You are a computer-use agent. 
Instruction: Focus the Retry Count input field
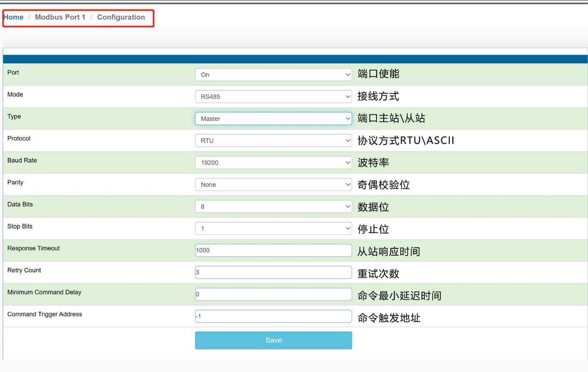point(273,272)
